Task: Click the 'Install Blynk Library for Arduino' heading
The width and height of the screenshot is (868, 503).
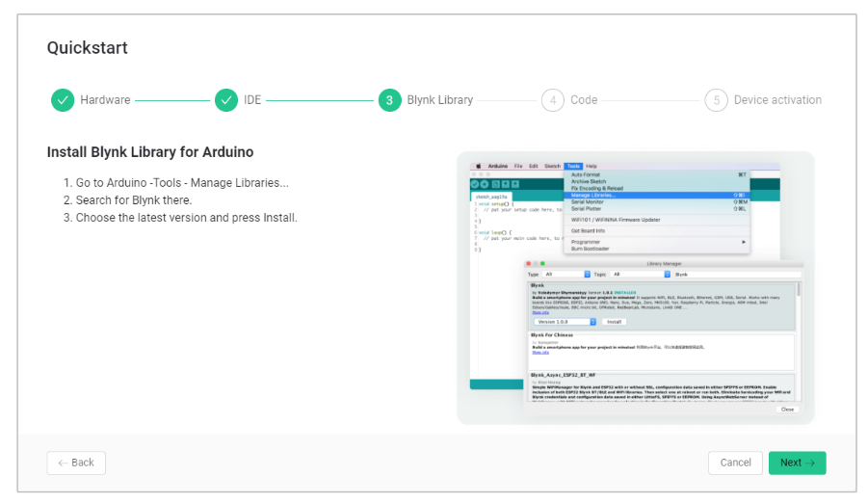Action: [150, 152]
